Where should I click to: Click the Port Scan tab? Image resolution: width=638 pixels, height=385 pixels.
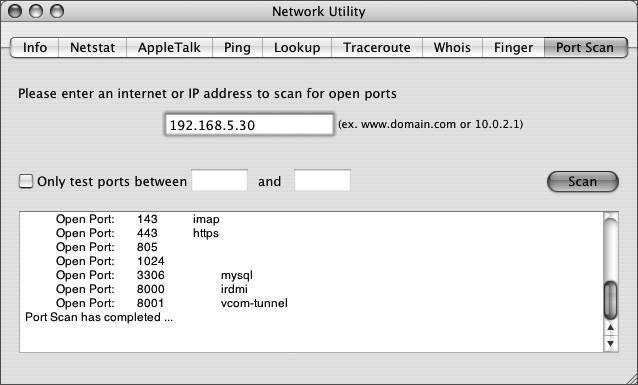coord(585,48)
